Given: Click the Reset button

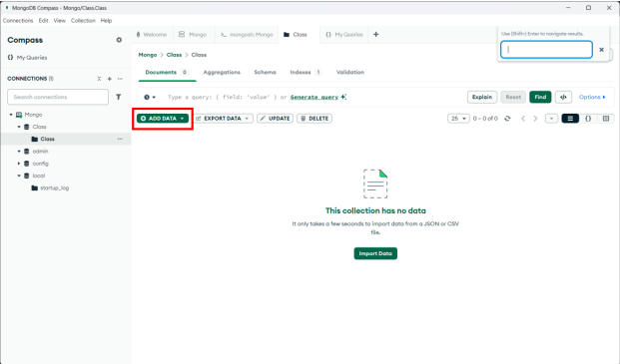Looking at the screenshot, I should (513, 97).
